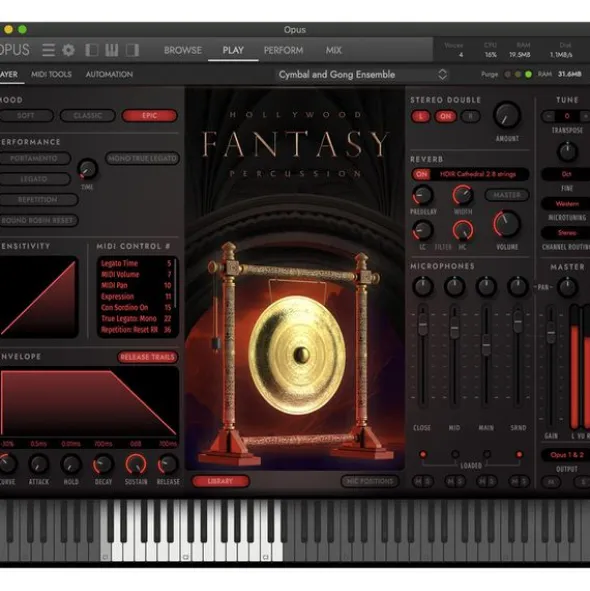Click the reverb HC filter knob
590x591 pixels.
coord(463,230)
